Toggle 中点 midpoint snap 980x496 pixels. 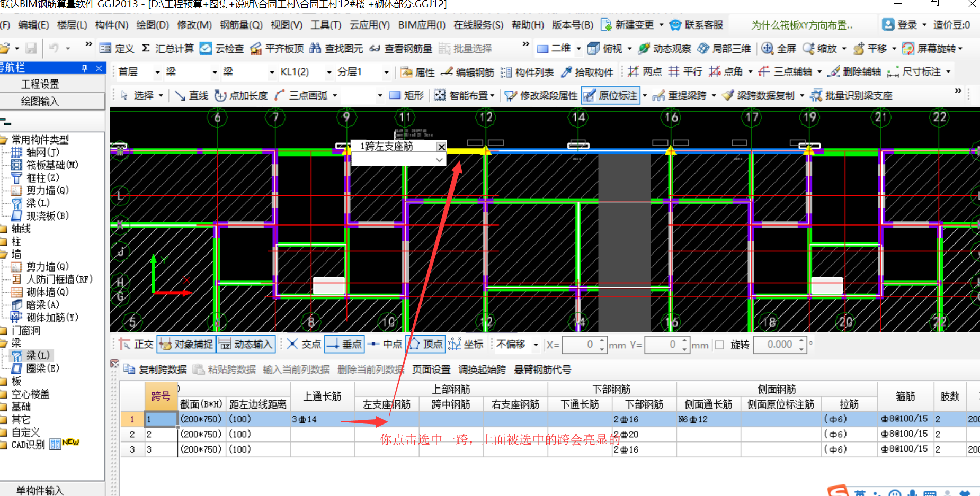(x=385, y=344)
